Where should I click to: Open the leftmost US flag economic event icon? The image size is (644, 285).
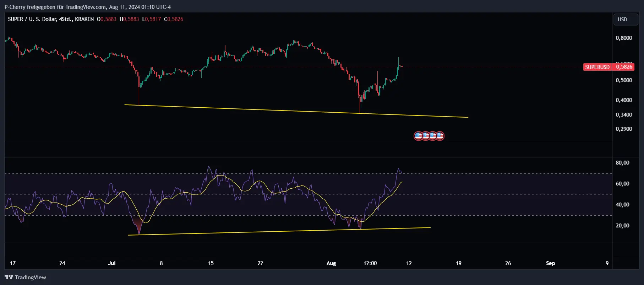(x=418, y=136)
